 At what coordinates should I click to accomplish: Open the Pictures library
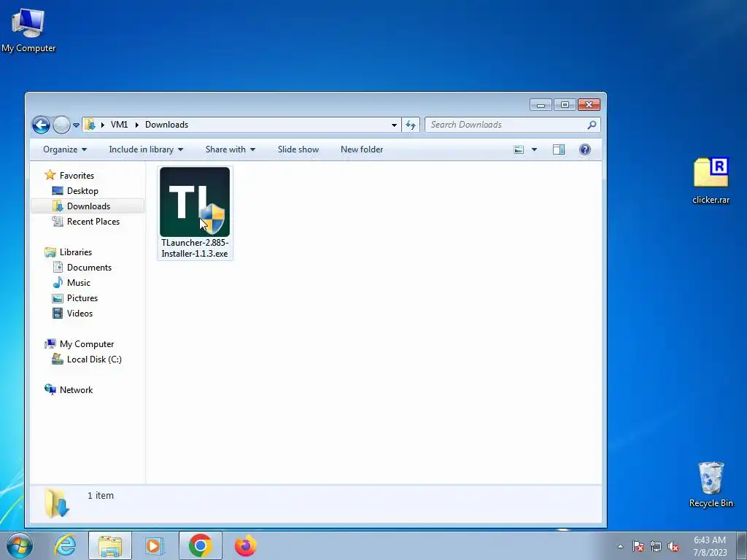[x=82, y=298]
